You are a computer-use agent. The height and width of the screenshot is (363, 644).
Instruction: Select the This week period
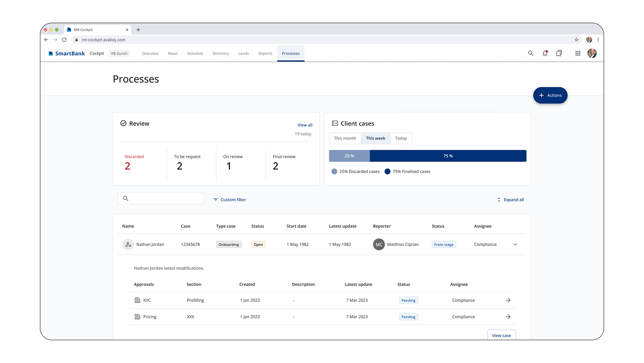(x=376, y=138)
